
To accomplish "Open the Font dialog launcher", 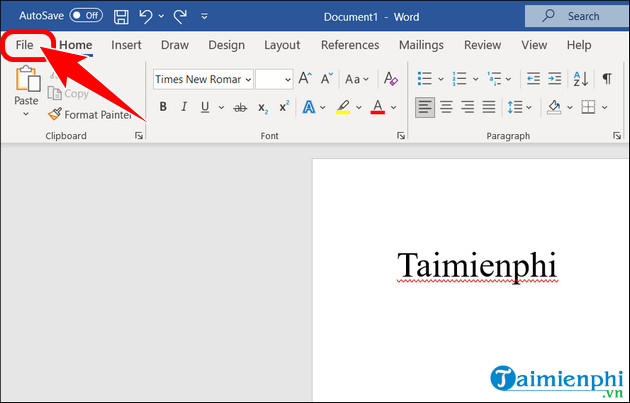I will tap(401, 135).
